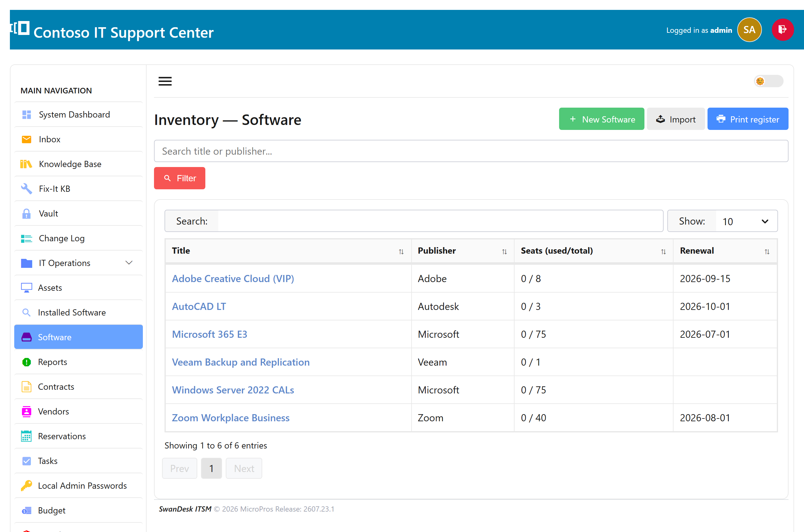
Task: Open Installed Software menu item
Action: coord(78,312)
